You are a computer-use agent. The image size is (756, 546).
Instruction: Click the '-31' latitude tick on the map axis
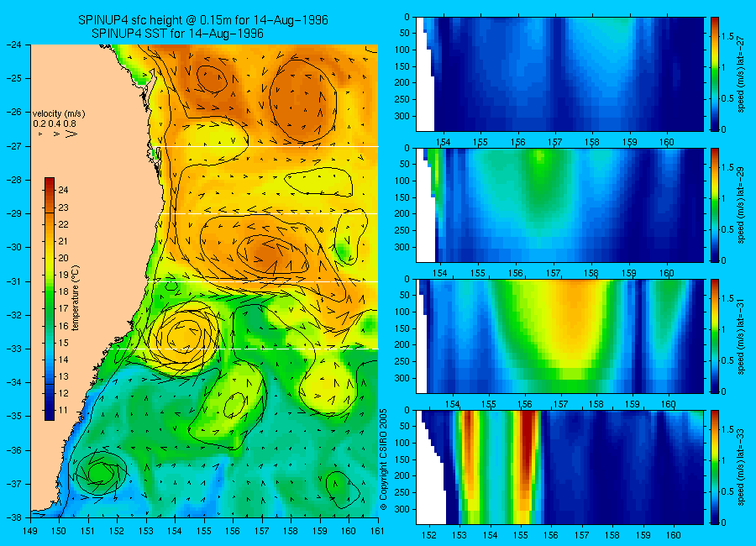point(15,281)
